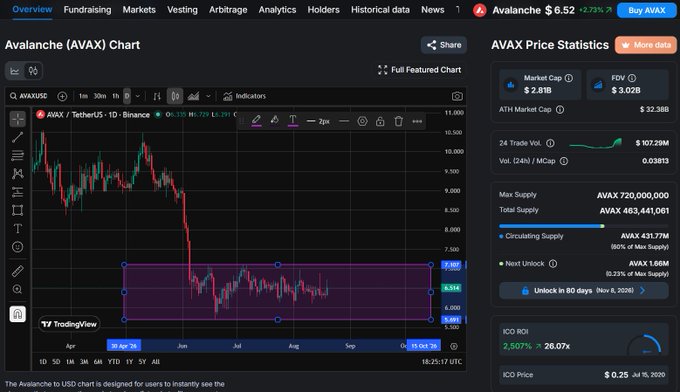This screenshot has width=680, height=392.
Task: Select the D daily interval
Action: [127, 96]
